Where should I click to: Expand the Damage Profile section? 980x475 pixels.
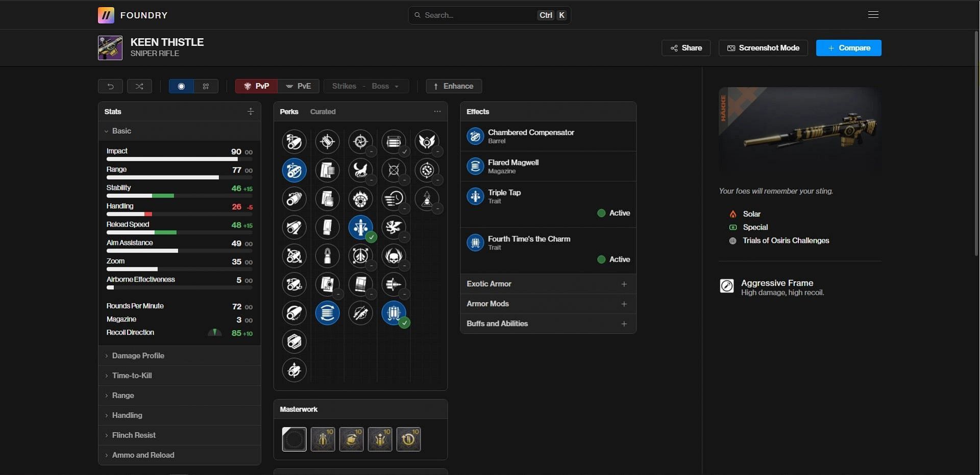pos(179,356)
